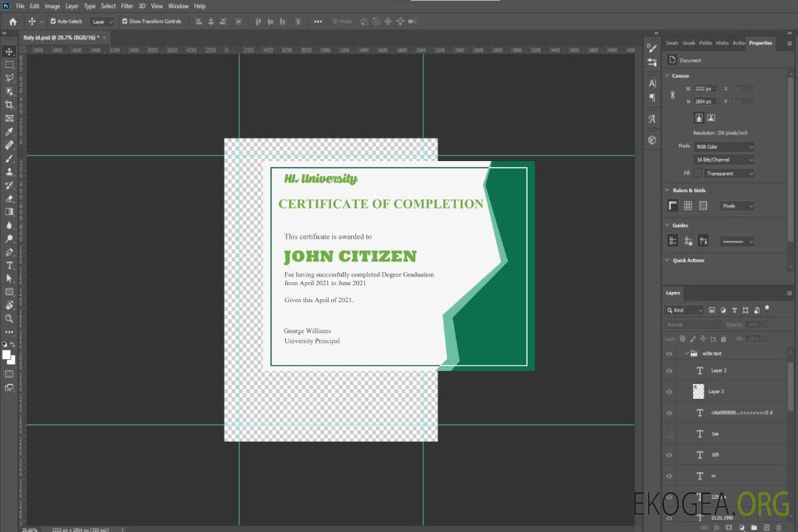798x532 pixels.
Task: Uncheck Show Transform Controls
Action: [x=124, y=21]
